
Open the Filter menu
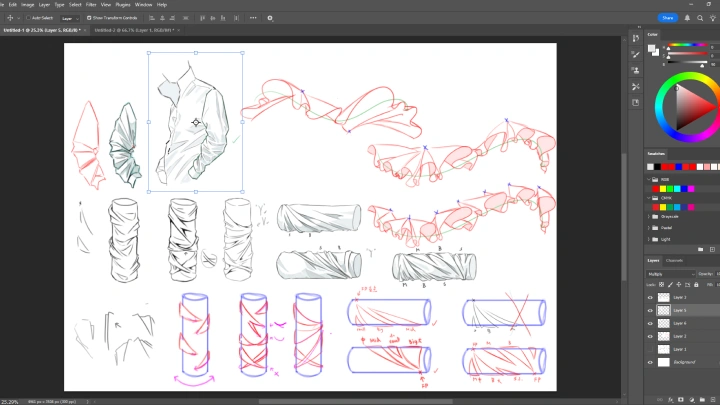click(91, 5)
